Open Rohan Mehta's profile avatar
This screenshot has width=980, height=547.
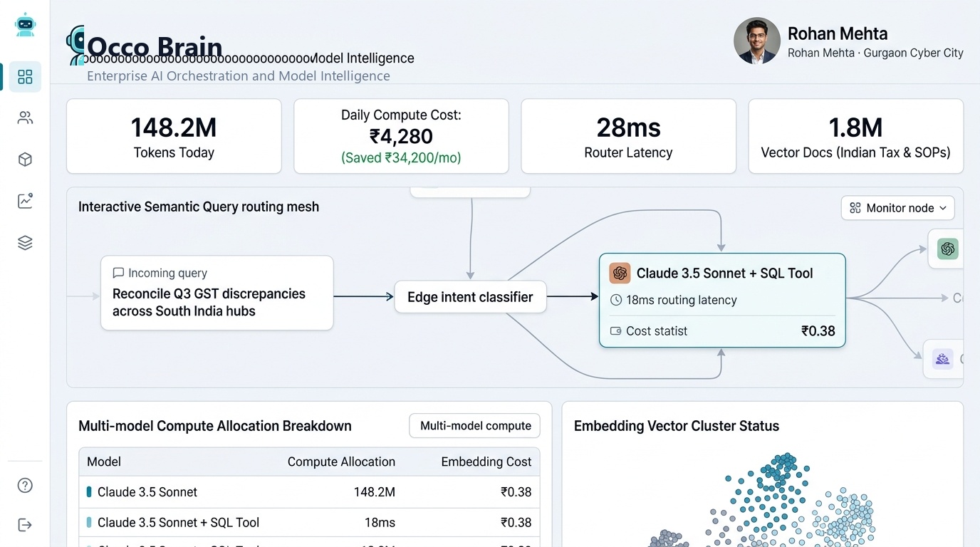[757, 41]
